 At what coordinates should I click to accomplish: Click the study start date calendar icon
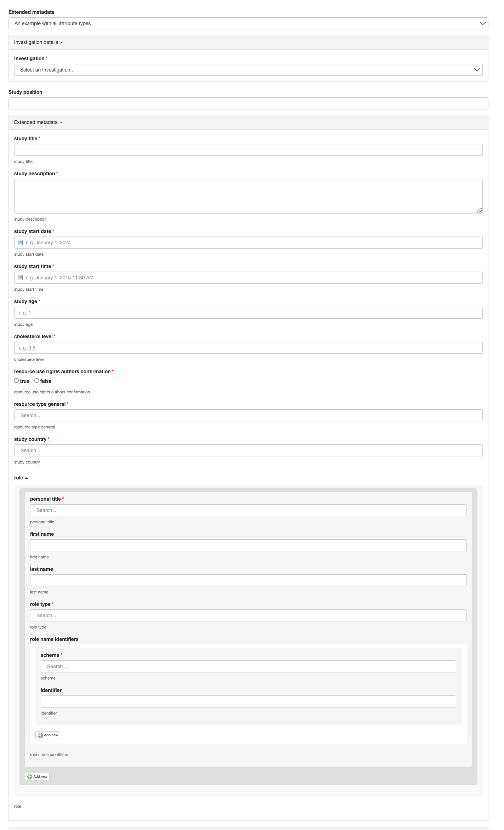20,243
